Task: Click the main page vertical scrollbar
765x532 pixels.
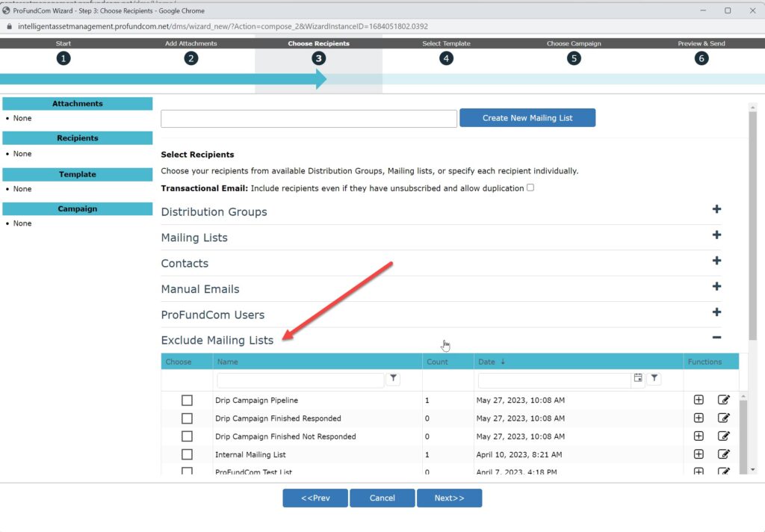Action: click(752, 224)
